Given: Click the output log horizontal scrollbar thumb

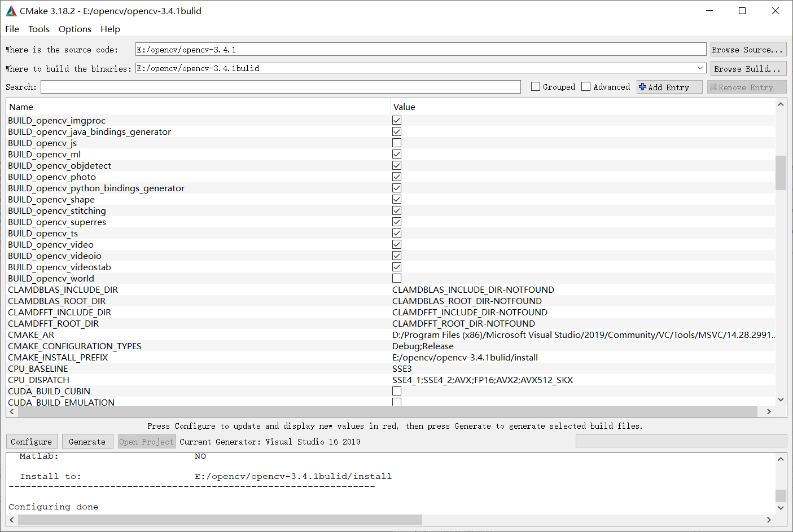Looking at the screenshot, I should (220, 520).
